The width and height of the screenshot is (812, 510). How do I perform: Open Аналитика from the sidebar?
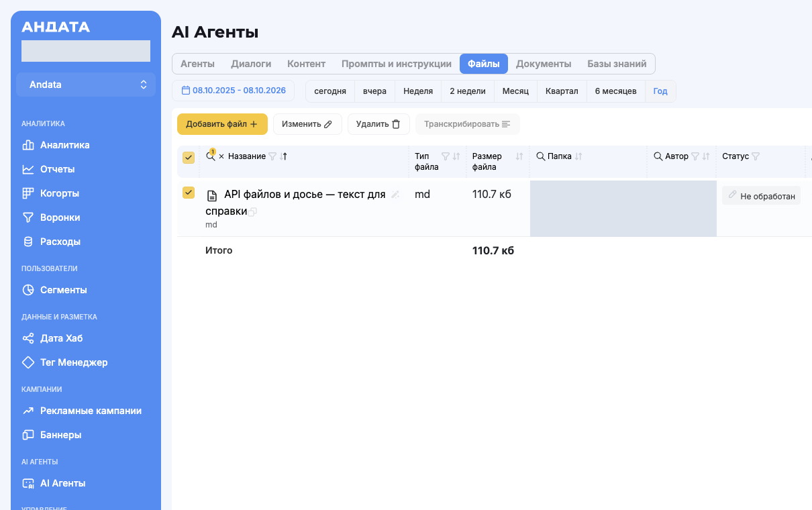tap(65, 145)
